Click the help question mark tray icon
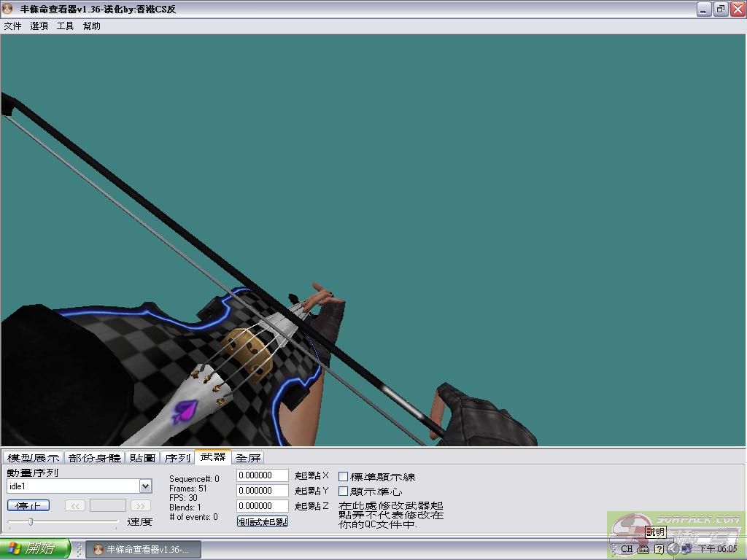 point(659,549)
